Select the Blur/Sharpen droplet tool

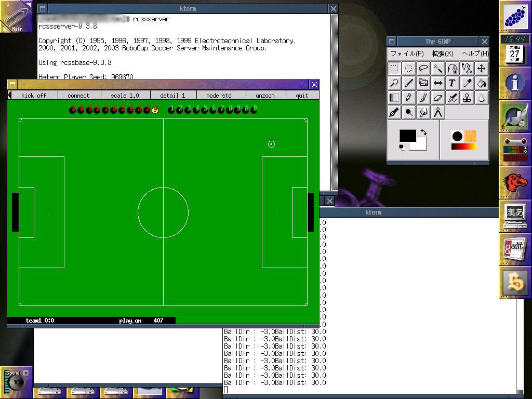(482, 98)
